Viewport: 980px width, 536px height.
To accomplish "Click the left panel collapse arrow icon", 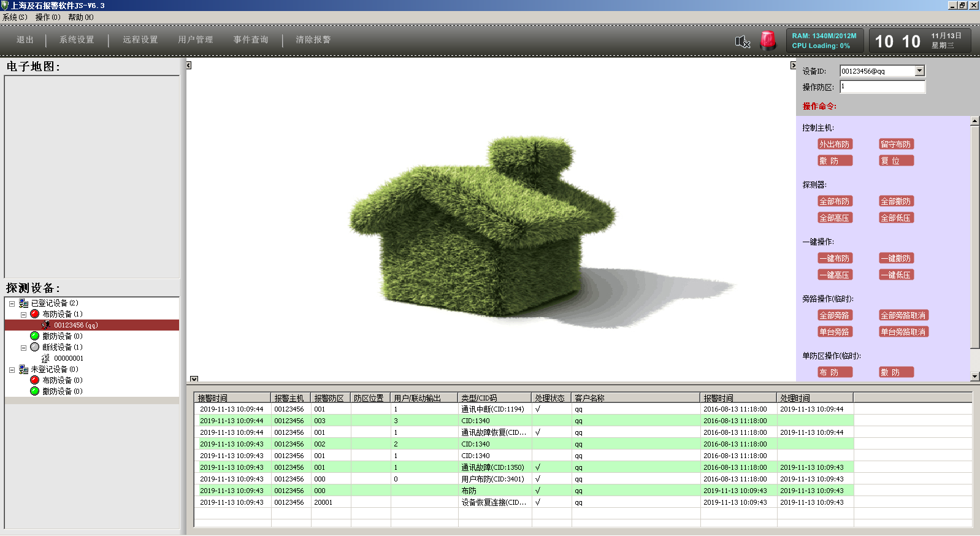I will tap(189, 66).
